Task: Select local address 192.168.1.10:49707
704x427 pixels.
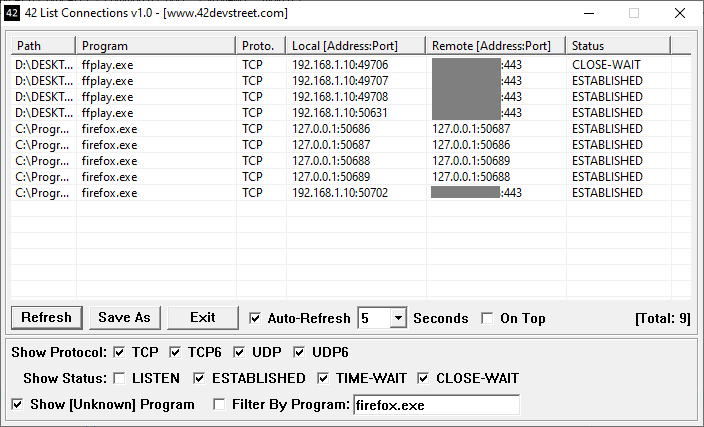Action: [x=340, y=81]
